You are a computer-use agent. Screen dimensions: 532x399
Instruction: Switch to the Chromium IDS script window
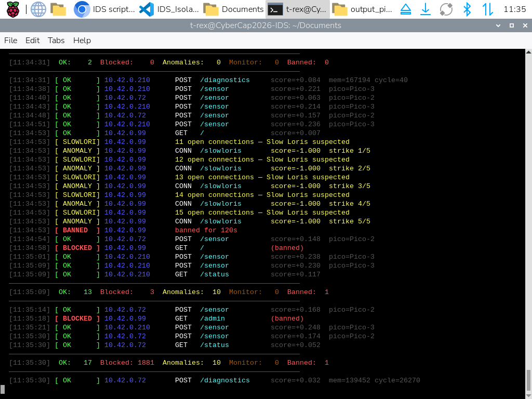click(104, 9)
